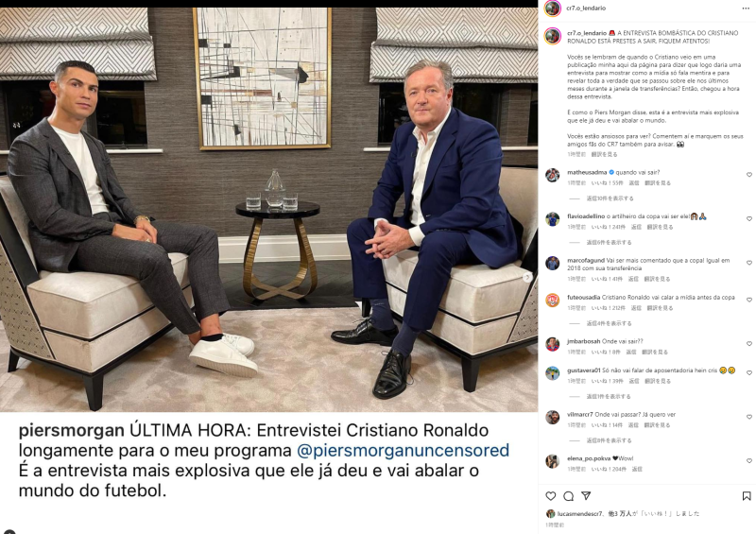Open cr7.o_lendario profile picture in header
The image size is (756, 534).
553,9
